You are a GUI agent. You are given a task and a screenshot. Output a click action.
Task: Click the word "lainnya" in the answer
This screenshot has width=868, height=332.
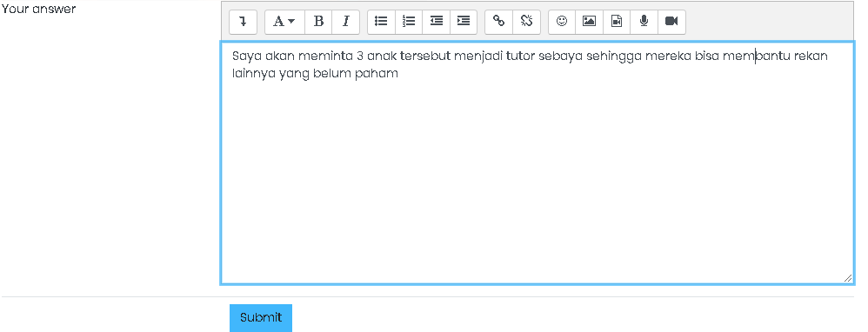pos(254,74)
